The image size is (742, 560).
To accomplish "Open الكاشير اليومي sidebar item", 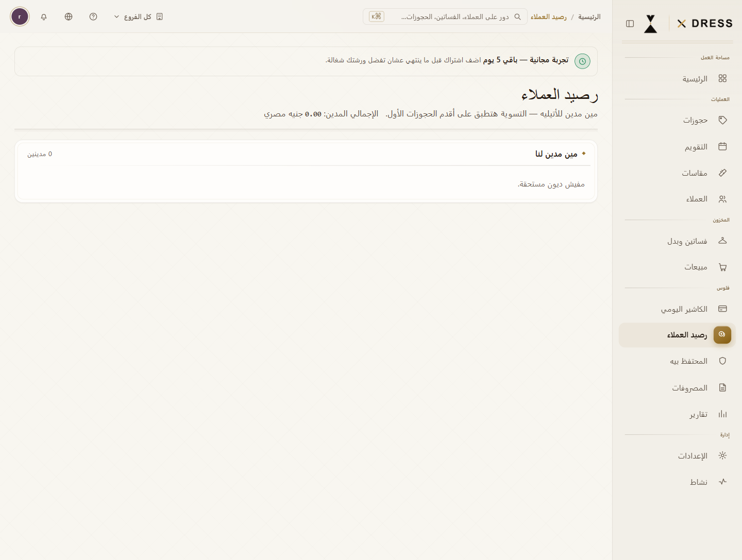I will tap(677, 309).
